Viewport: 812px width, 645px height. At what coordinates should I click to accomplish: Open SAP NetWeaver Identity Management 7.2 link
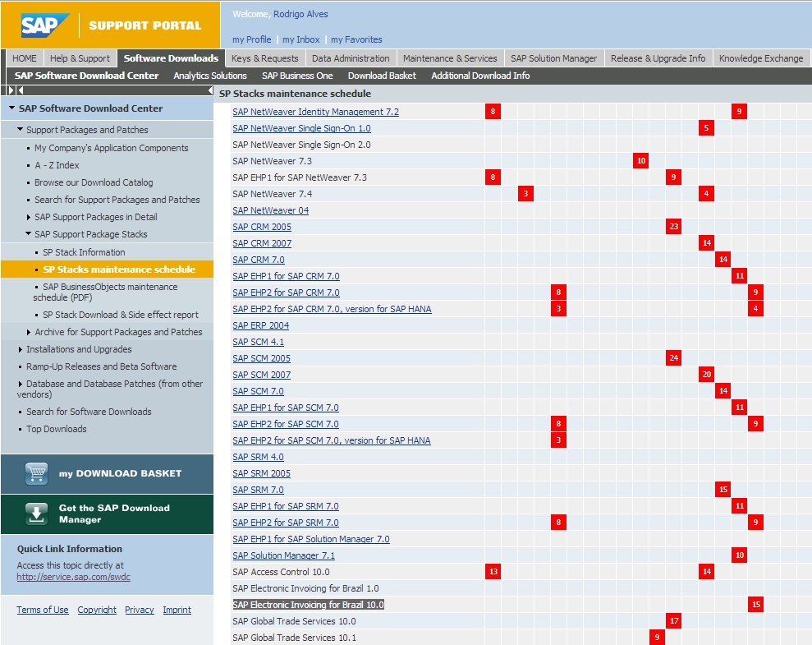coord(316,112)
